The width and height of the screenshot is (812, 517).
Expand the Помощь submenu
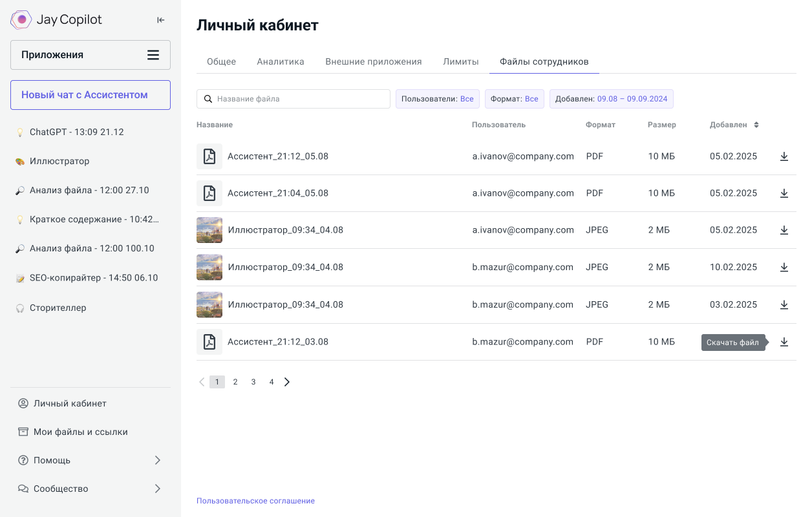pos(157,460)
